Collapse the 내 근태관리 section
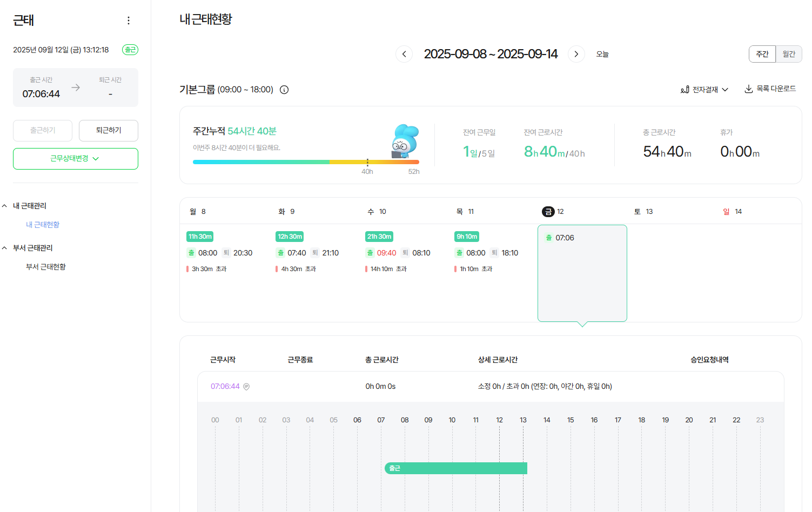 pyautogui.click(x=5, y=205)
